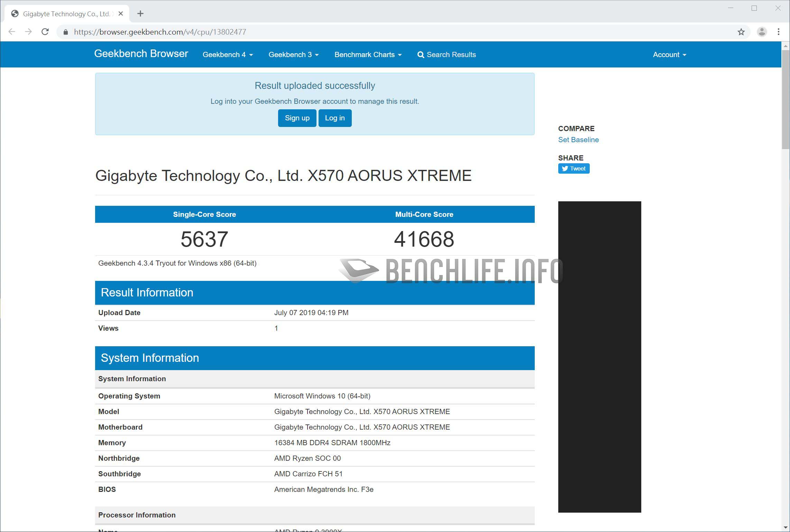Close the Gigabyte Technology tab

coord(121,13)
